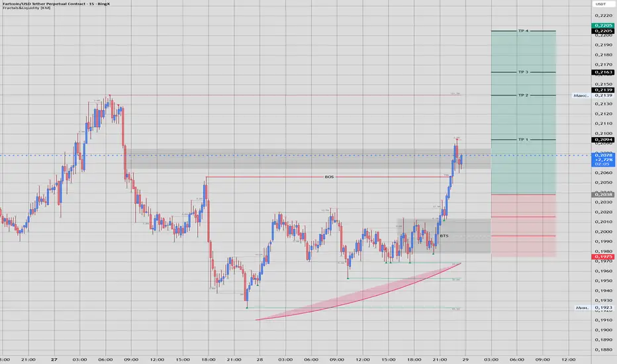Click the gray 0,2038 entry price tag
617x364 pixels.
coord(603,195)
